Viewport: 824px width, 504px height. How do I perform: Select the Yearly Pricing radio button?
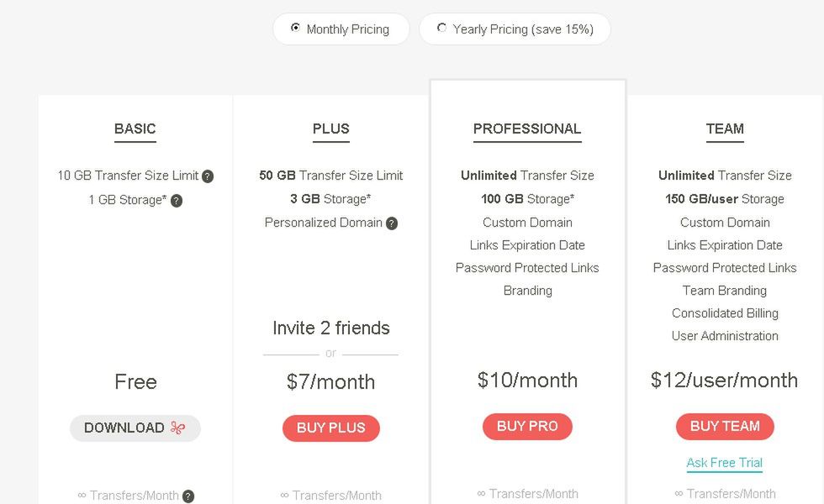[x=441, y=27]
